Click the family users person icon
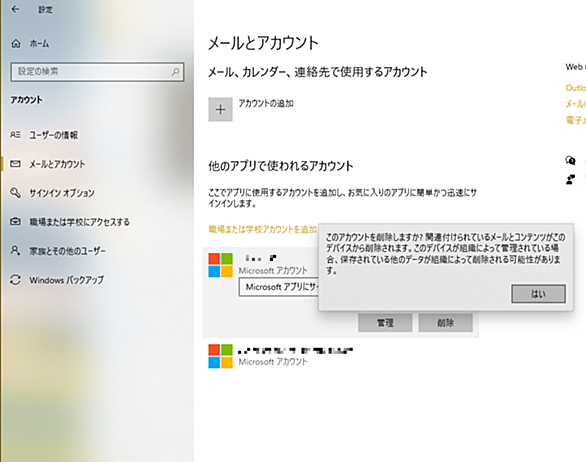 (x=15, y=250)
